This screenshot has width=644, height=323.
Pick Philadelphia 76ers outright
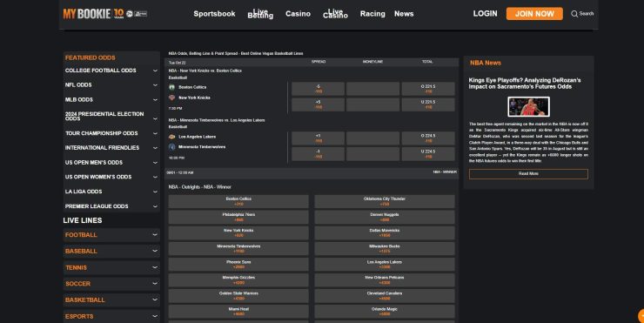[x=238, y=217]
